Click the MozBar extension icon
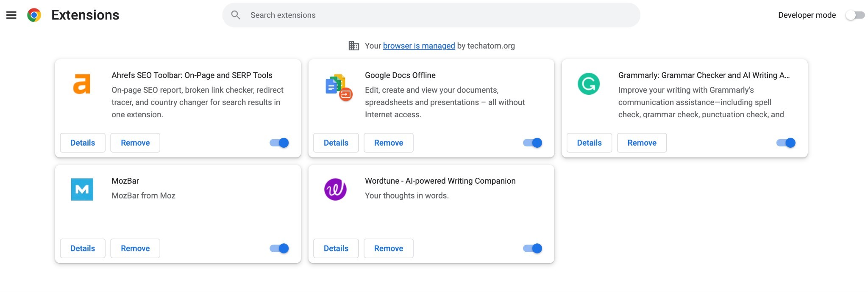The height and width of the screenshot is (292, 868). click(82, 190)
